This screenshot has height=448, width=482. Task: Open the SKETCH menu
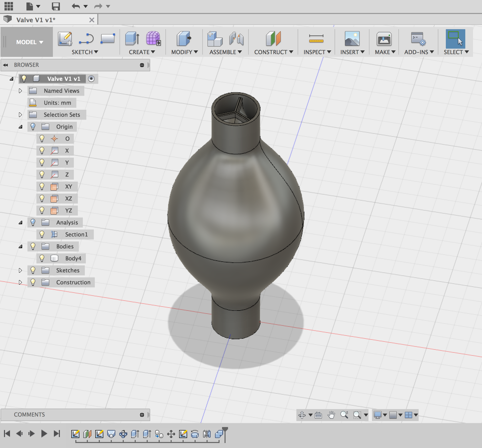click(x=85, y=52)
